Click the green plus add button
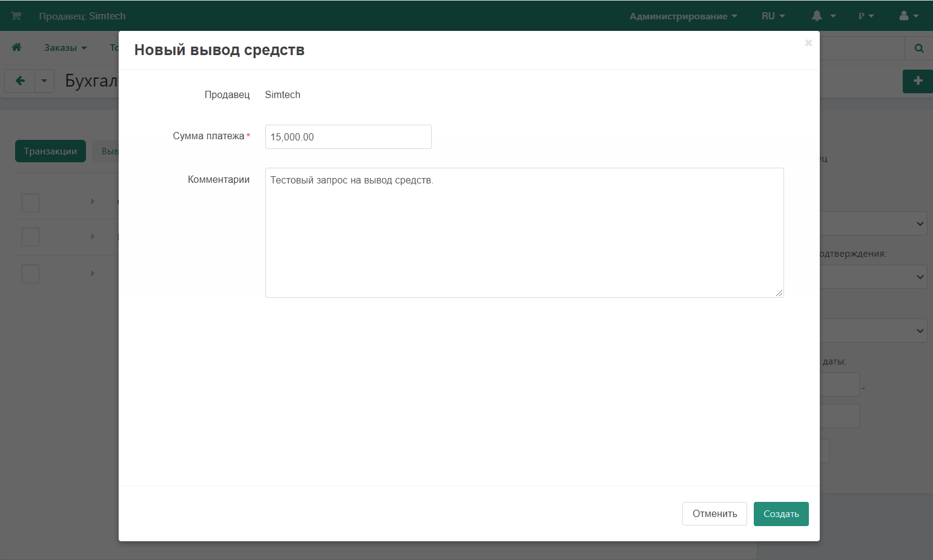Screen dimensions: 933x560 pos(917,81)
